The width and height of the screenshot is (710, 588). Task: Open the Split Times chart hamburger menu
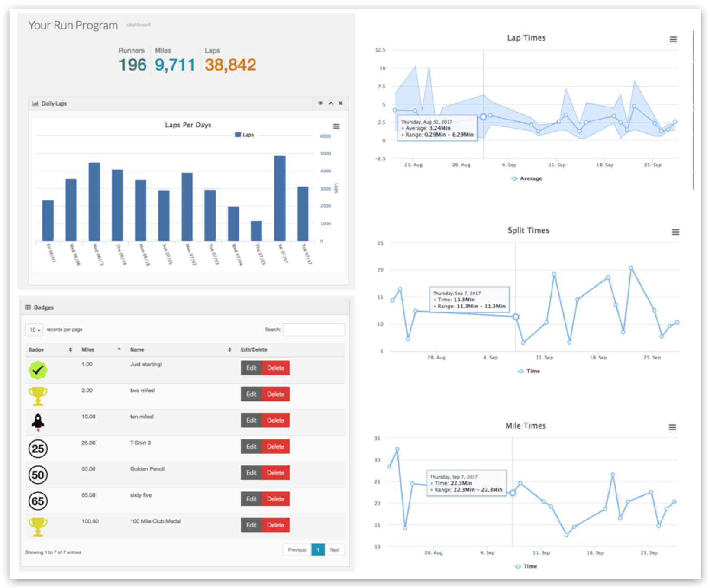[x=675, y=232]
